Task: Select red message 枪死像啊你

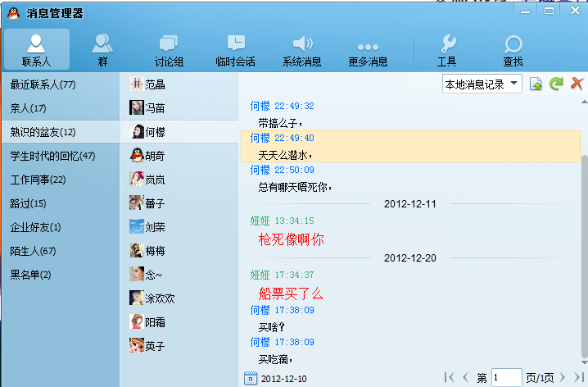Action: (x=291, y=239)
